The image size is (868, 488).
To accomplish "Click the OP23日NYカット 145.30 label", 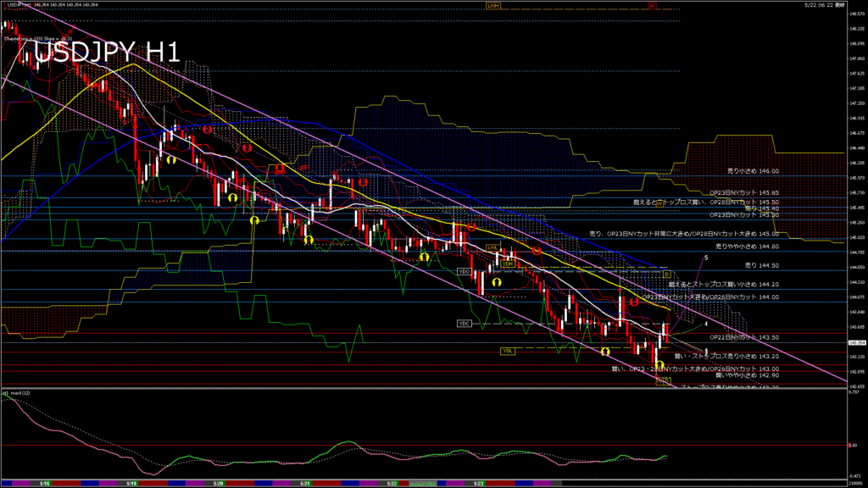I will pos(744,214).
